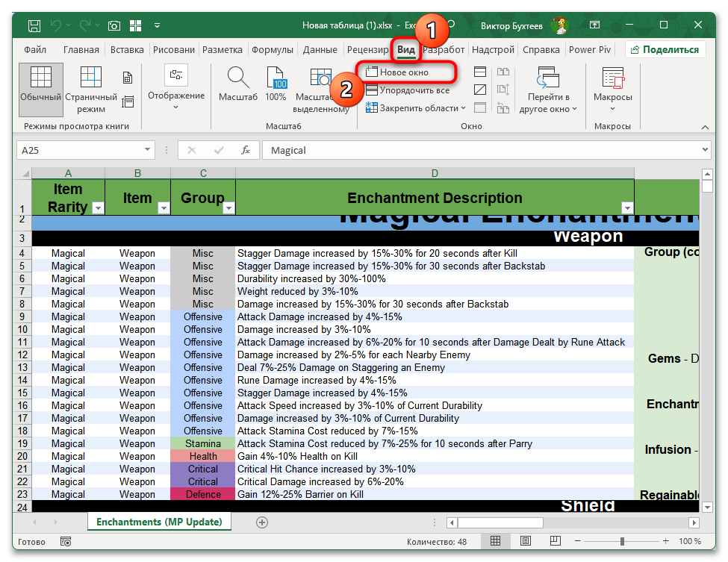Click the custom views icon
This screenshot has width=728, height=562.
tap(128, 102)
